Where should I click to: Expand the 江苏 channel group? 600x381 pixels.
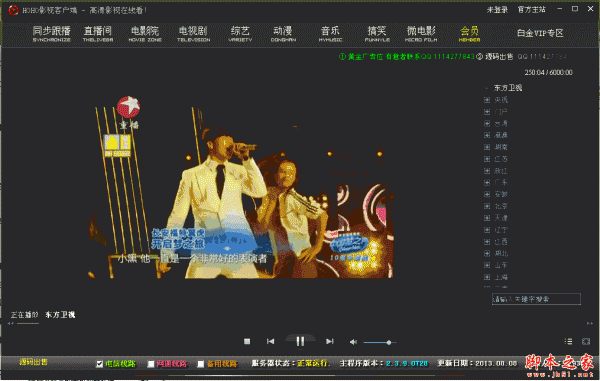coord(487,159)
